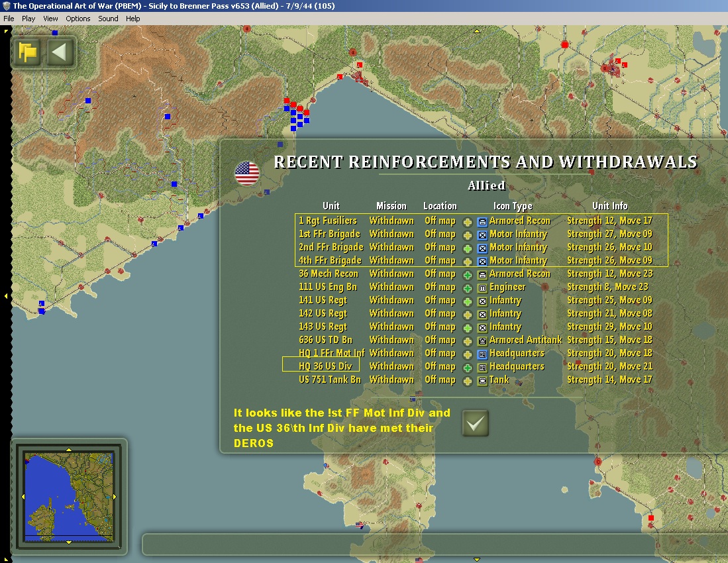Select the unit name 1 Rgt Fusiliers

328,221
